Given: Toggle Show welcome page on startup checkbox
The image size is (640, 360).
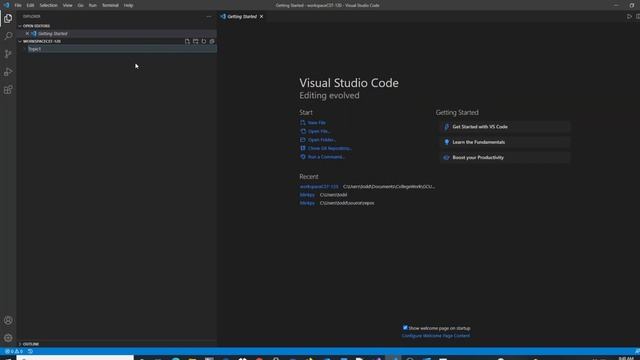Looking at the screenshot, I should [x=405, y=328].
